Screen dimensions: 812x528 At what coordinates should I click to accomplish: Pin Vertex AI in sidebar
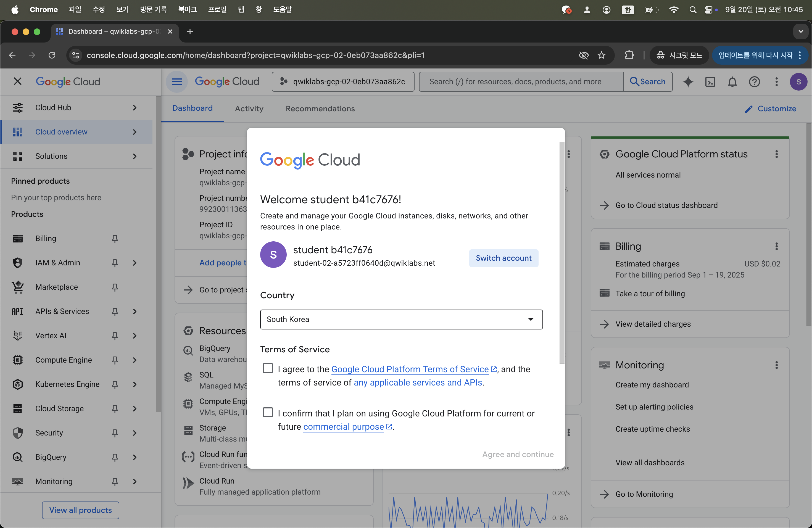[115, 336]
